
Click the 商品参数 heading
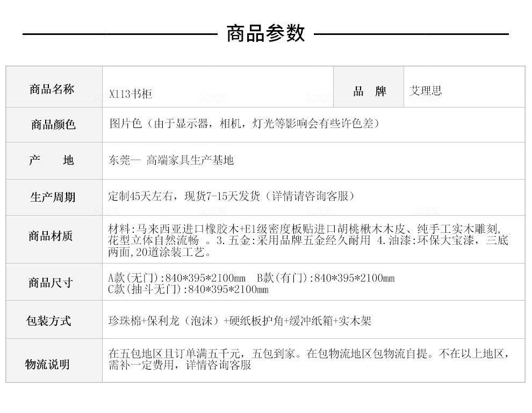pos(265,33)
